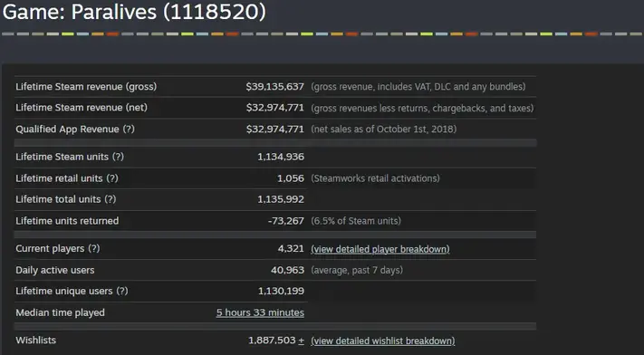Click the Lifetime units returned label
644x355 pixels.
[67, 221]
